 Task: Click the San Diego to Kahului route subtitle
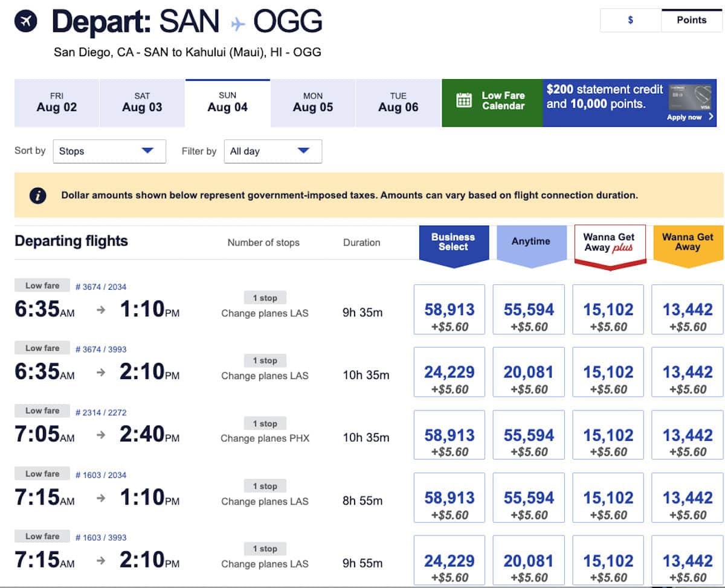coord(187,53)
